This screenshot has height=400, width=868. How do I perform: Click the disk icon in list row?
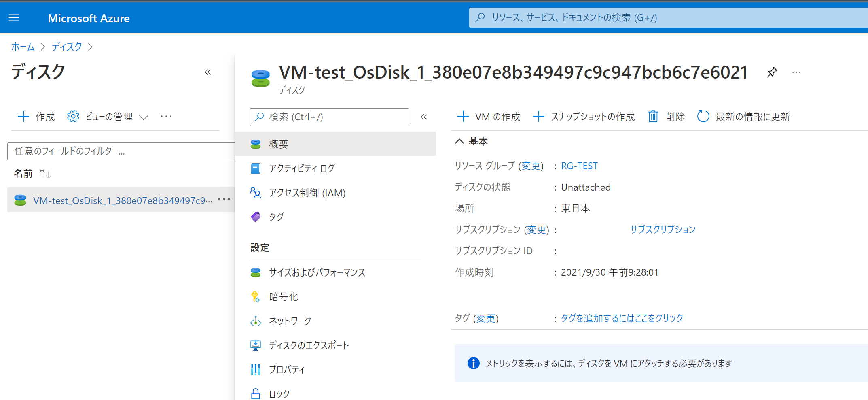click(20, 200)
